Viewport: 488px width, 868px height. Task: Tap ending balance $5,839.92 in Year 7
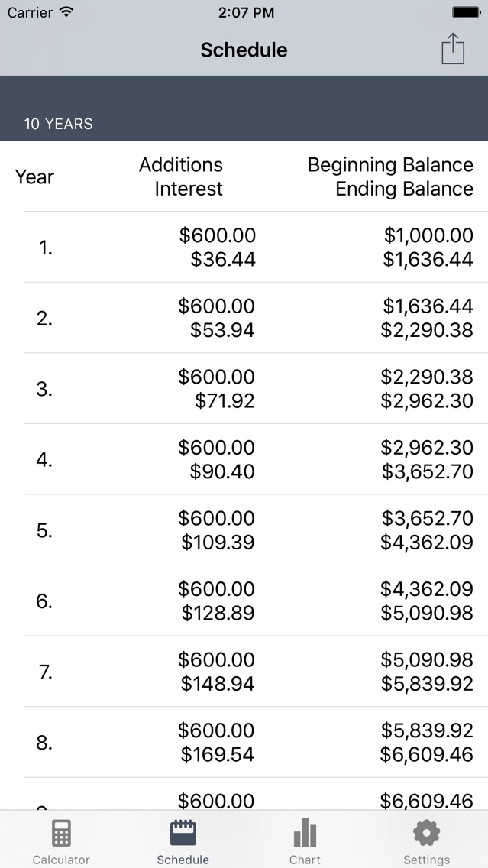point(427,684)
